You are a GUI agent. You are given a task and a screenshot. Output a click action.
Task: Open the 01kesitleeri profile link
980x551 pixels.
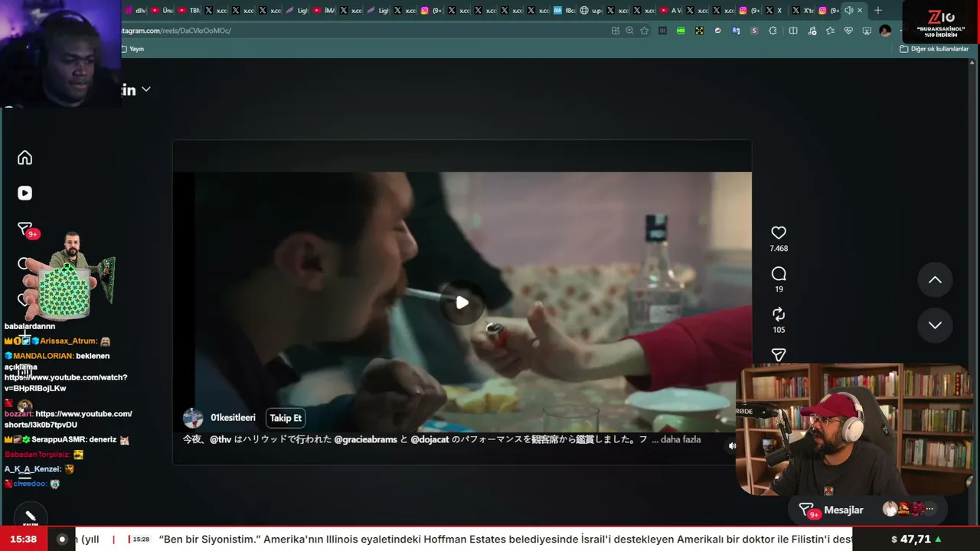[233, 418]
